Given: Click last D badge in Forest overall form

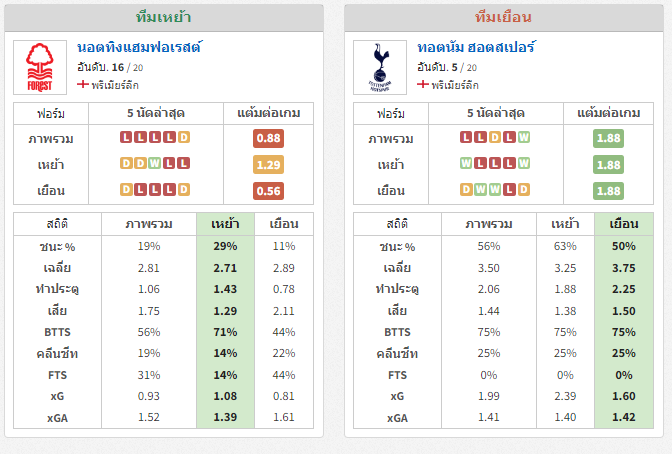Looking at the screenshot, I should [184, 137].
